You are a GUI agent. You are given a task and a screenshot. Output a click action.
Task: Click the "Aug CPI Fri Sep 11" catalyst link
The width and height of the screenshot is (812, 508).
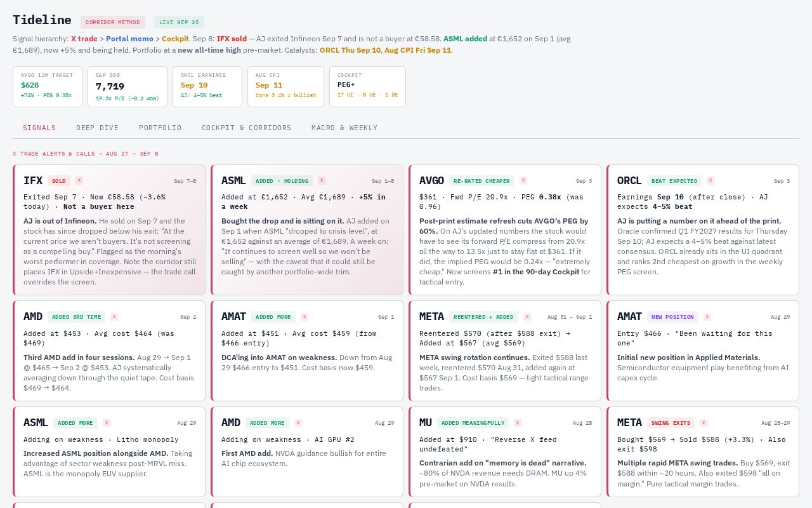pos(418,50)
